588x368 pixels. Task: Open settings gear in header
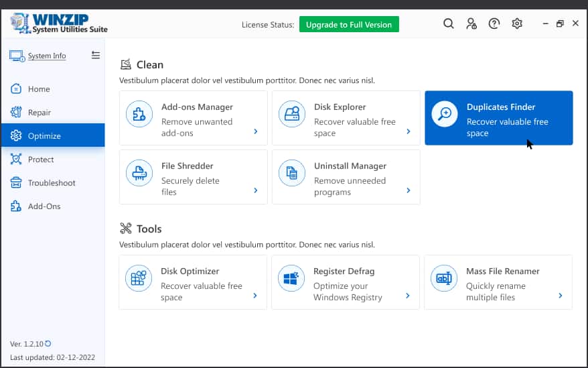coord(517,24)
